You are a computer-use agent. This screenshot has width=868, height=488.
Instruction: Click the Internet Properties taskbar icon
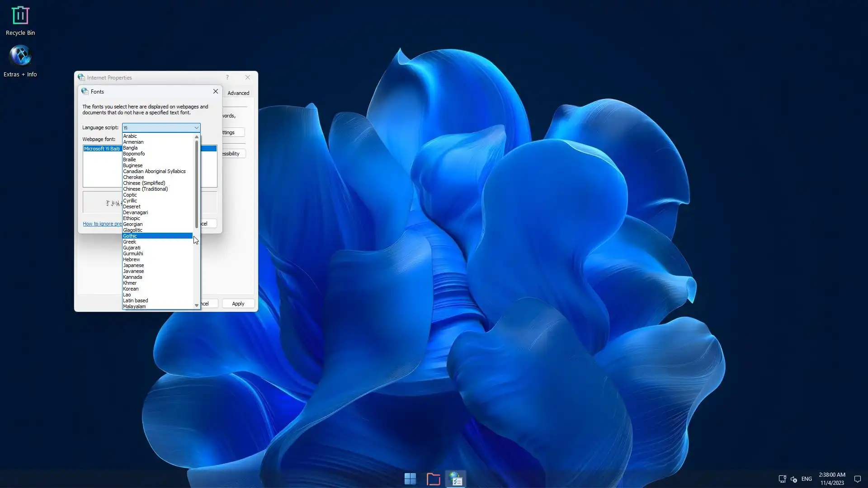(456, 479)
